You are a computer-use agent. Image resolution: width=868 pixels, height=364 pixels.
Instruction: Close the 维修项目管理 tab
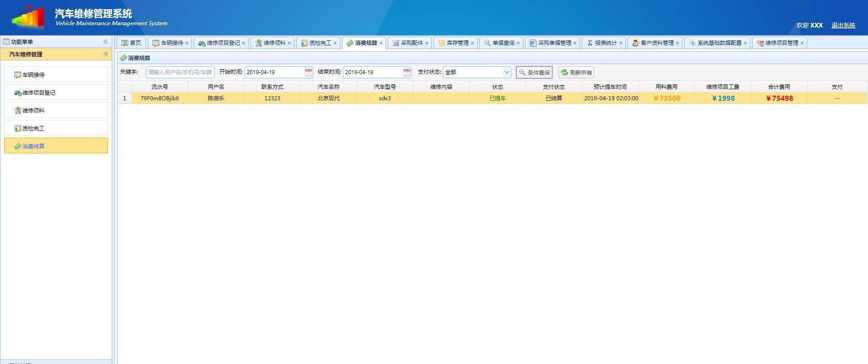point(802,43)
